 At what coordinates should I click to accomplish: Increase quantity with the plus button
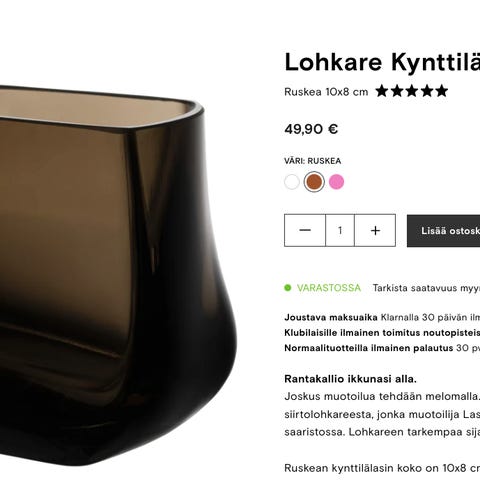375,230
